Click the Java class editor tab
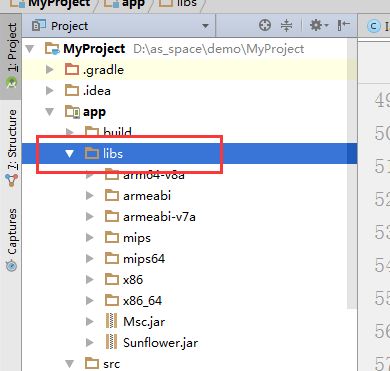The height and width of the screenshot is (371, 390). click(377, 26)
